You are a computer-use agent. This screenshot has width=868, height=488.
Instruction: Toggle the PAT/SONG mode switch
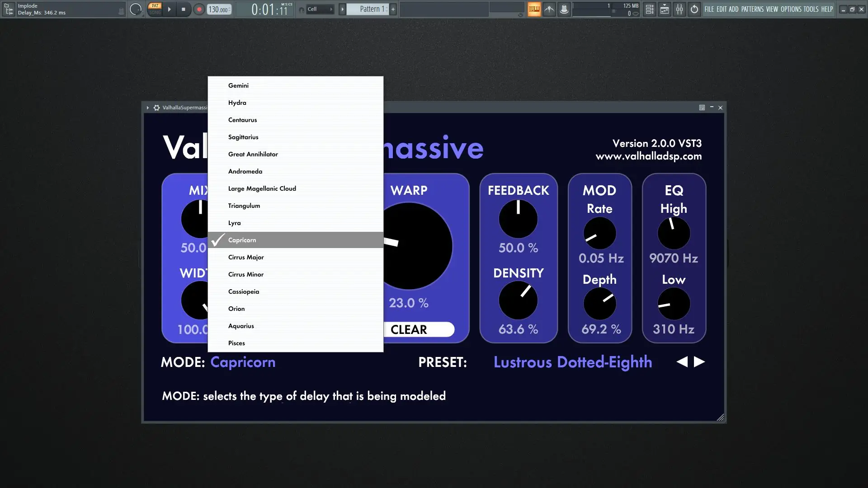155,9
